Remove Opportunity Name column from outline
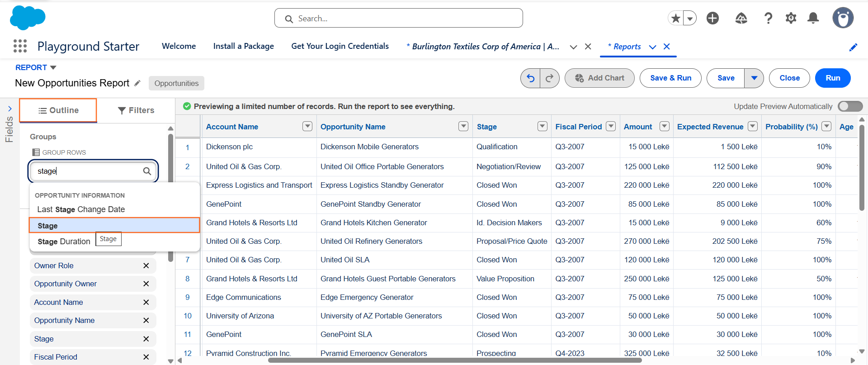 point(146,320)
